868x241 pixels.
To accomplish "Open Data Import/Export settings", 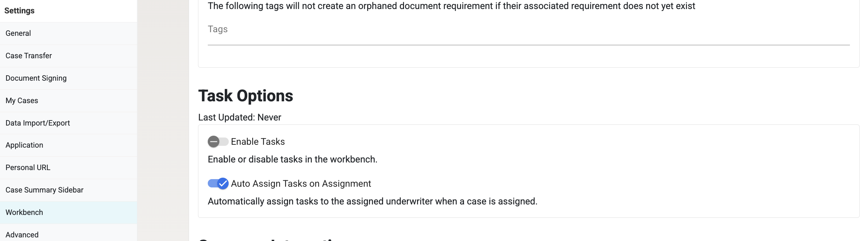I will click(x=69, y=123).
